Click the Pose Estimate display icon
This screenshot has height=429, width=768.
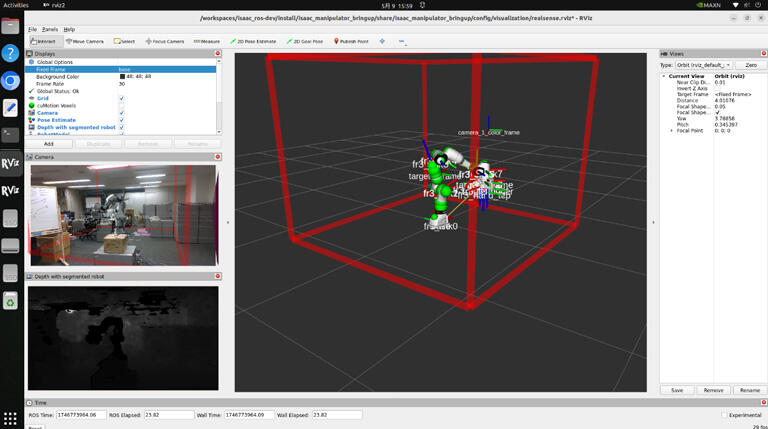click(x=32, y=120)
